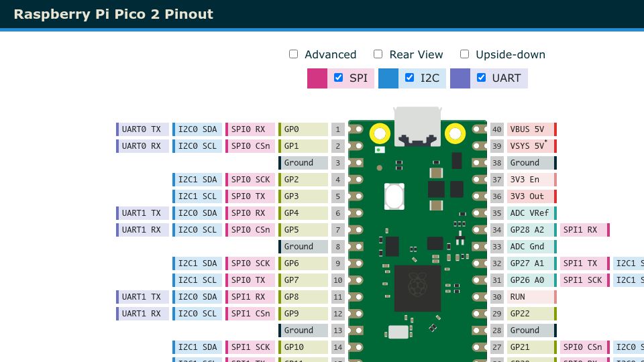Click the UART0 RX function label

pos(142,146)
